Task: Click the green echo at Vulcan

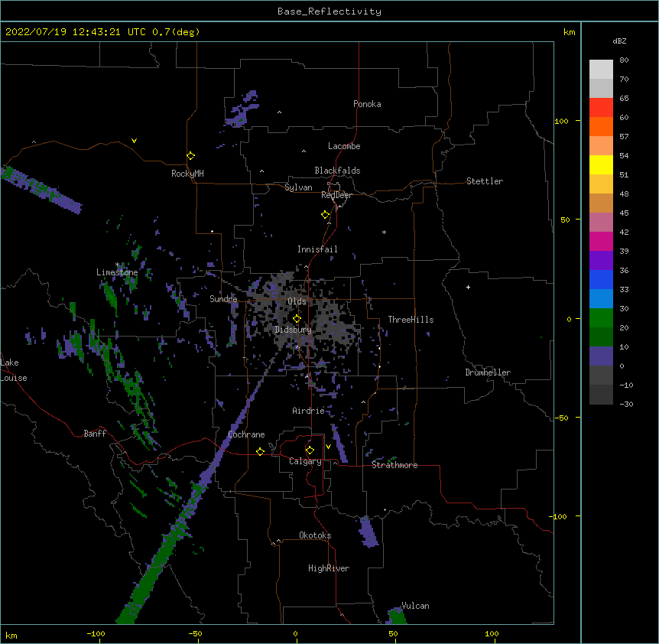Action: [x=396, y=616]
